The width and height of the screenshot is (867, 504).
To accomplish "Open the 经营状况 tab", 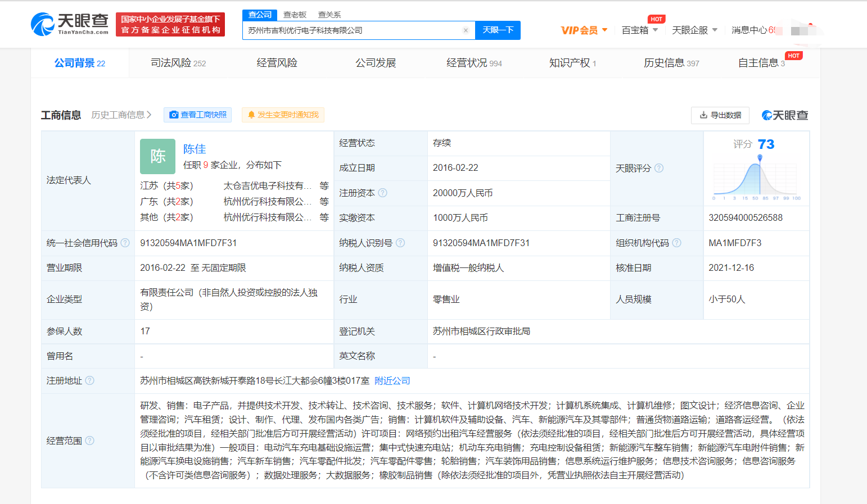I will point(474,63).
